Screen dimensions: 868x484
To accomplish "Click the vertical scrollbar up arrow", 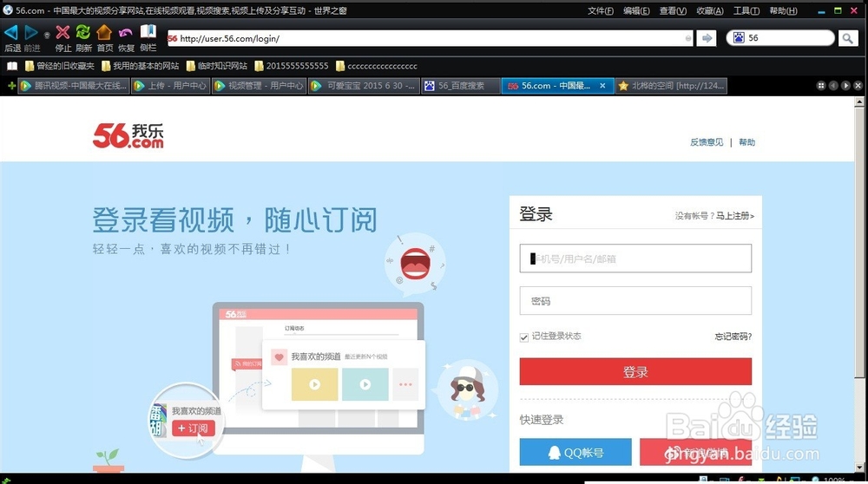I will coord(859,102).
